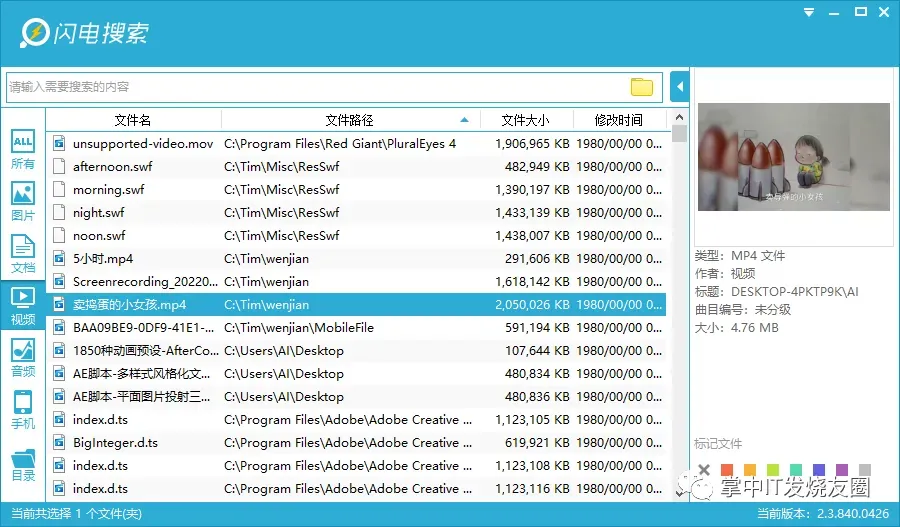
Task: Switch to the 图片 pictures category
Action: [x=23, y=202]
